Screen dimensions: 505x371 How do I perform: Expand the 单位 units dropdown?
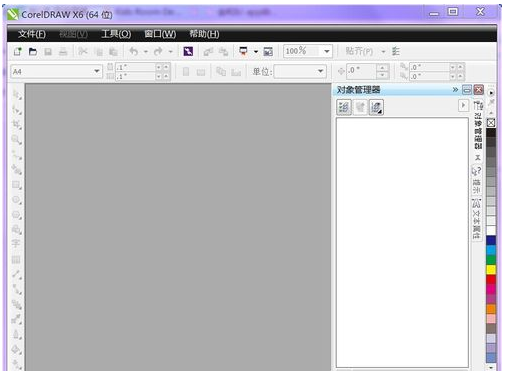click(320, 71)
